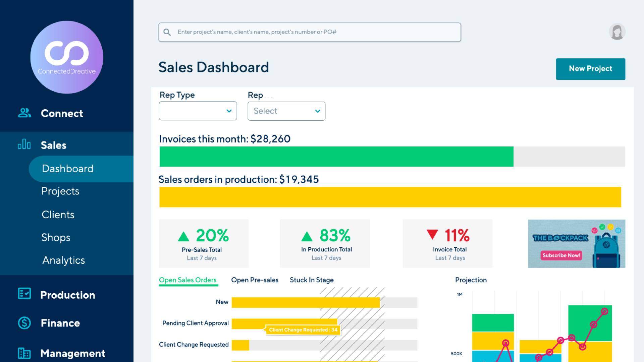This screenshot has width=644, height=362.
Task: Select the Open Sales Orders tab
Action: 188,280
